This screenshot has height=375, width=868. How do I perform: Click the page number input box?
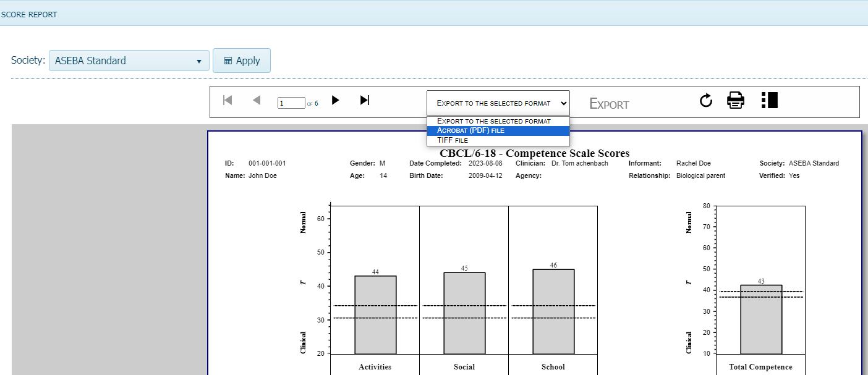(291, 103)
